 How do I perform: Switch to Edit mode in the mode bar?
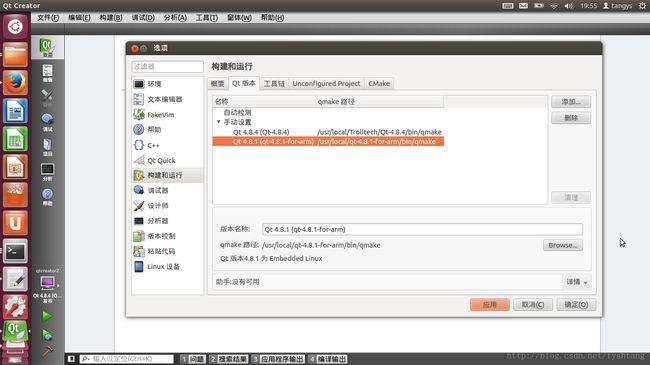[x=47, y=73]
